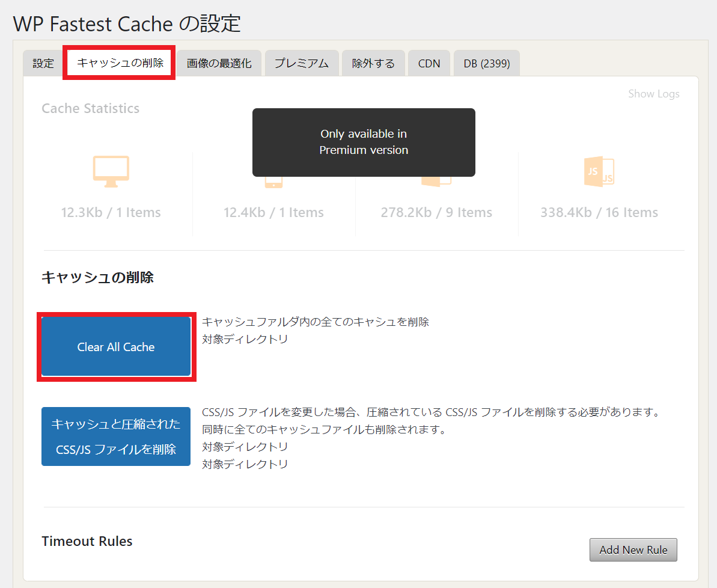Screen dimensions: 717x588
Task: Select the 12.3Kb / 1 Items text
Action: pyautogui.click(x=111, y=212)
